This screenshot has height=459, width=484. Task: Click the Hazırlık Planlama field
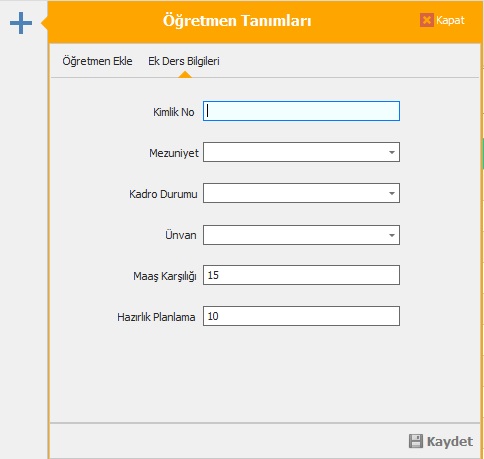point(301,316)
